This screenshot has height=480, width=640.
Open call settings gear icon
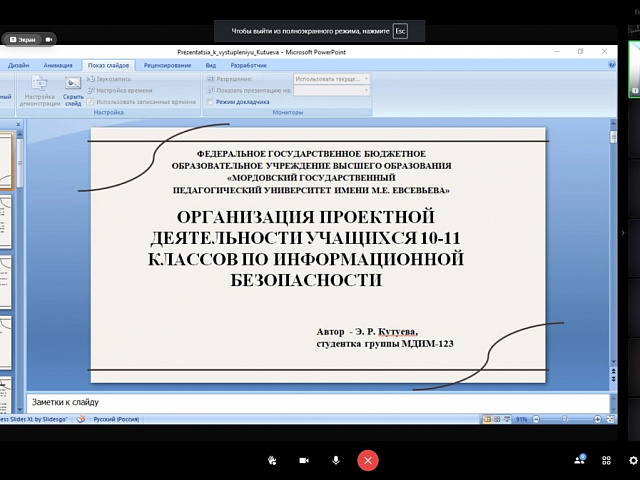click(632, 460)
